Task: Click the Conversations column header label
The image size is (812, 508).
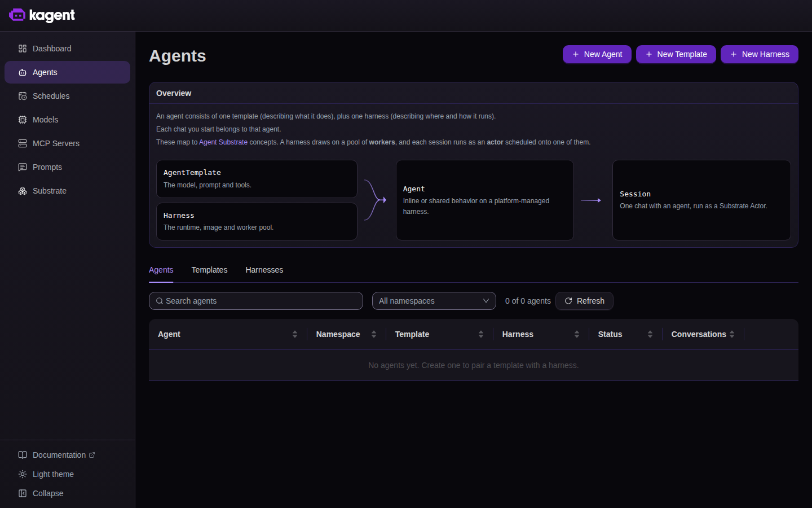Action: pos(699,334)
